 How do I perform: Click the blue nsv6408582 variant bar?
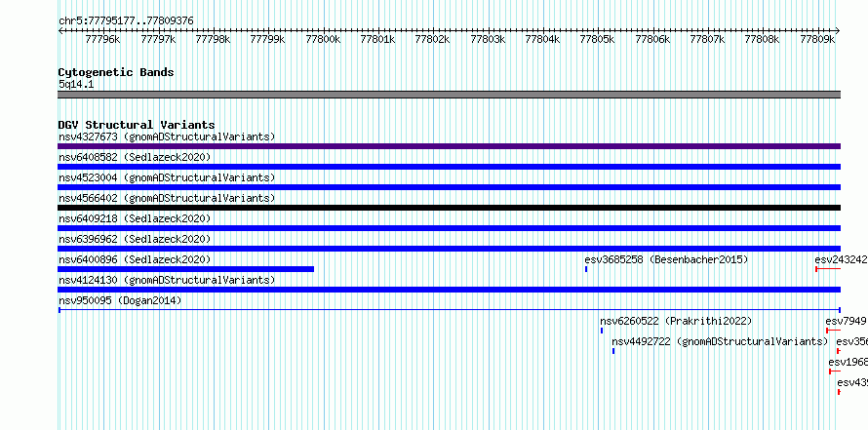click(449, 167)
